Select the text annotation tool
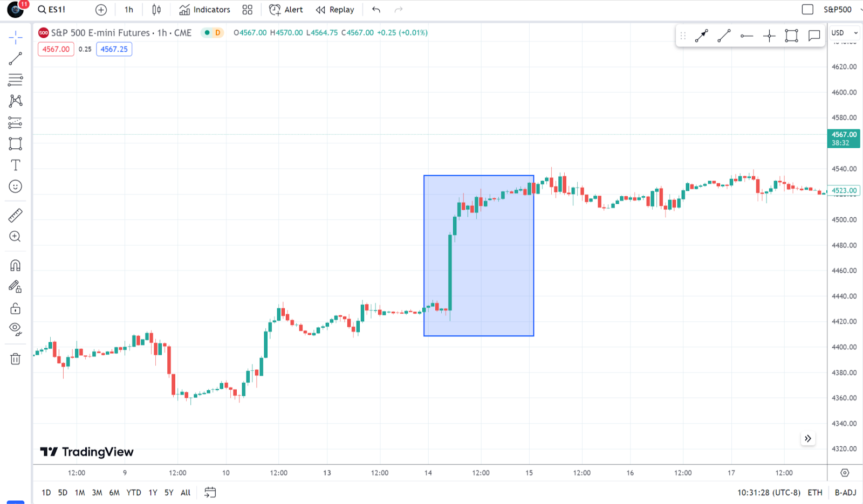This screenshot has height=504, width=863. [x=15, y=165]
